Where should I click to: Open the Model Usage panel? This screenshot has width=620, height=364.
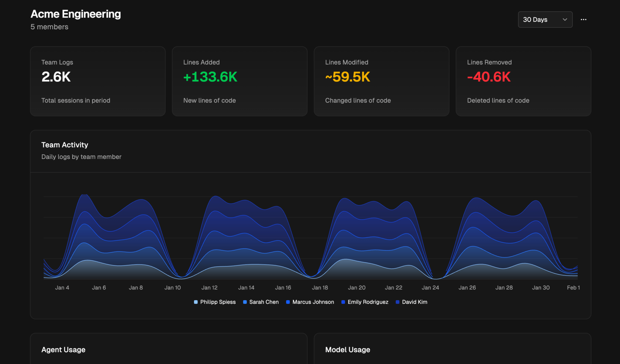pos(347,350)
